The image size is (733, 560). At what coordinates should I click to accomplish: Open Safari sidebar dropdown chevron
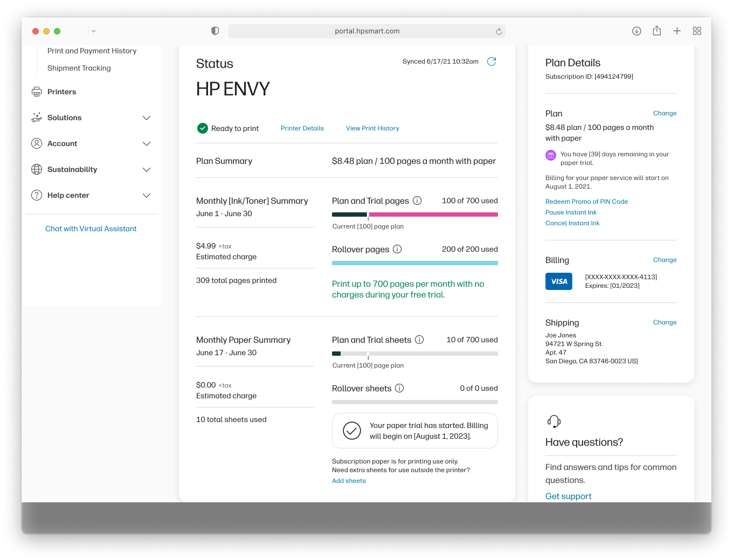[94, 31]
